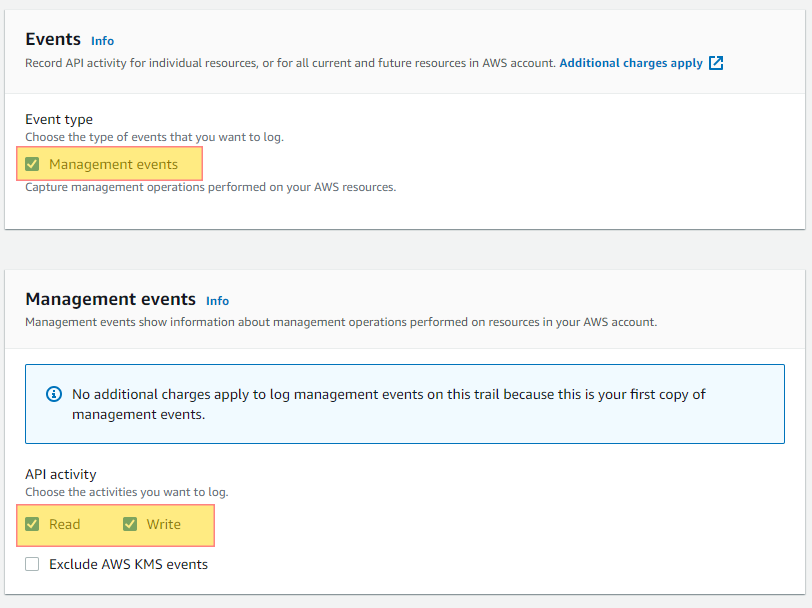Toggle the Read API activity checkbox
The width and height of the screenshot is (812, 608).
pyautogui.click(x=32, y=524)
